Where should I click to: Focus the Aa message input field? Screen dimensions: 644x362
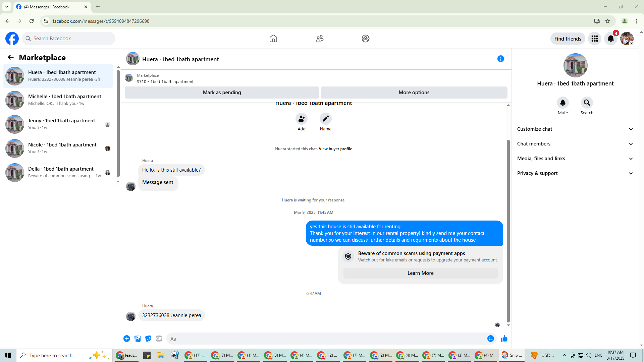click(325, 339)
